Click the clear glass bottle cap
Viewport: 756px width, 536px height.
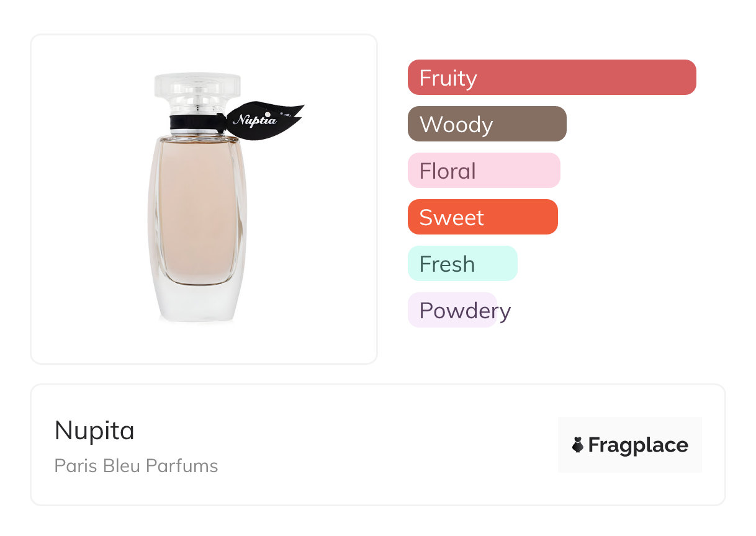[x=197, y=92]
